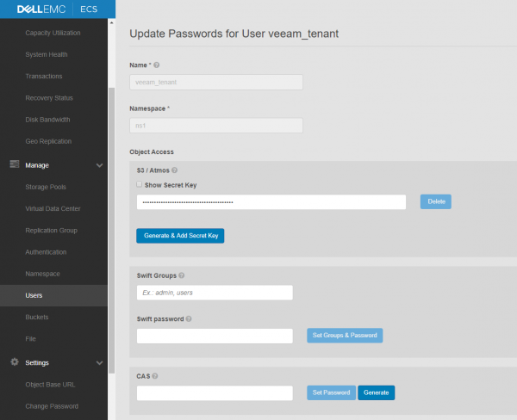This screenshot has width=517, height=420.
Task: Click the help icon beside CAS
Action: click(x=156, y=376)
